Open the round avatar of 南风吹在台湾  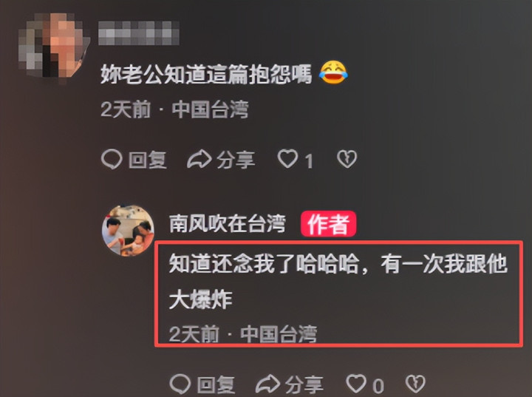(128, 231)
